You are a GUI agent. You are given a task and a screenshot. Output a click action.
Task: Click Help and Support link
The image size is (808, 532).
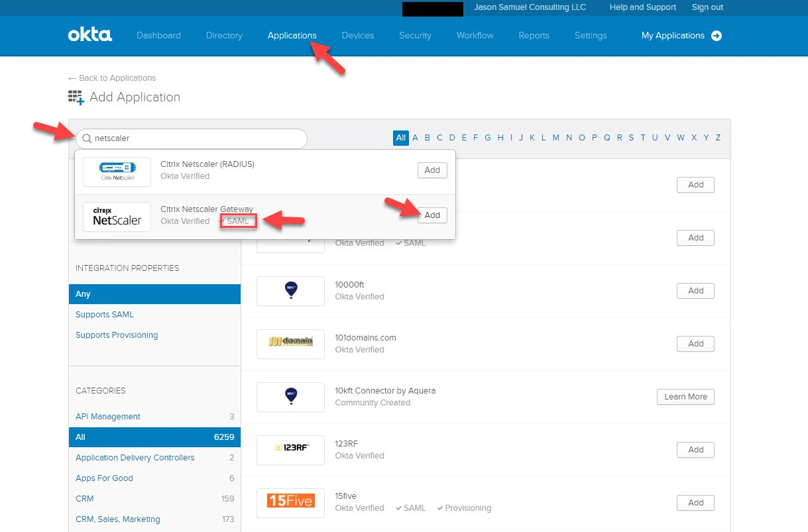tap(643, 7)
